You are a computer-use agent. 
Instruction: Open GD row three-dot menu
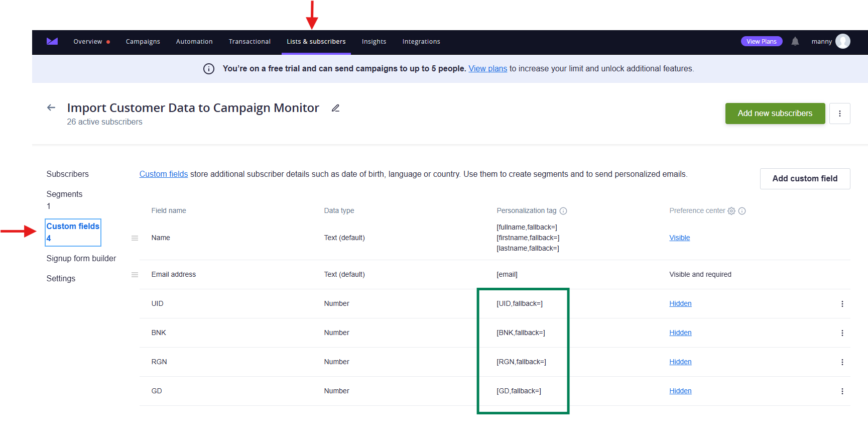(842, 391)
